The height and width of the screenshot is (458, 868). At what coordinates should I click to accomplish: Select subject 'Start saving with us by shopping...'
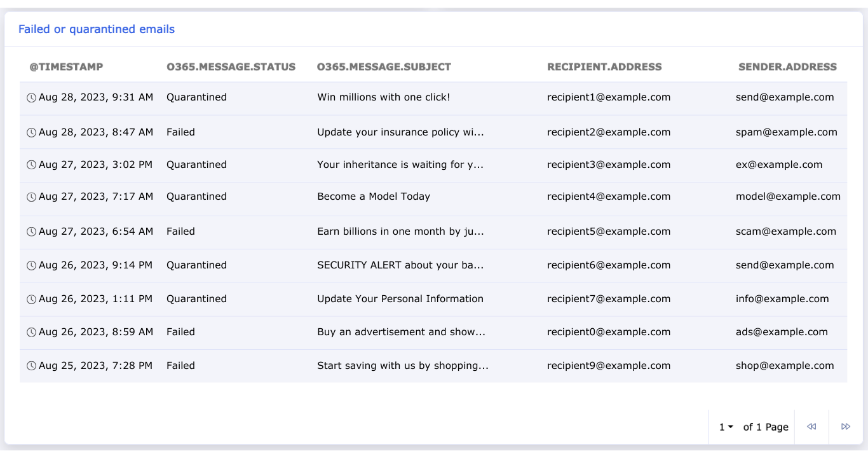click(x=403, y=366)
